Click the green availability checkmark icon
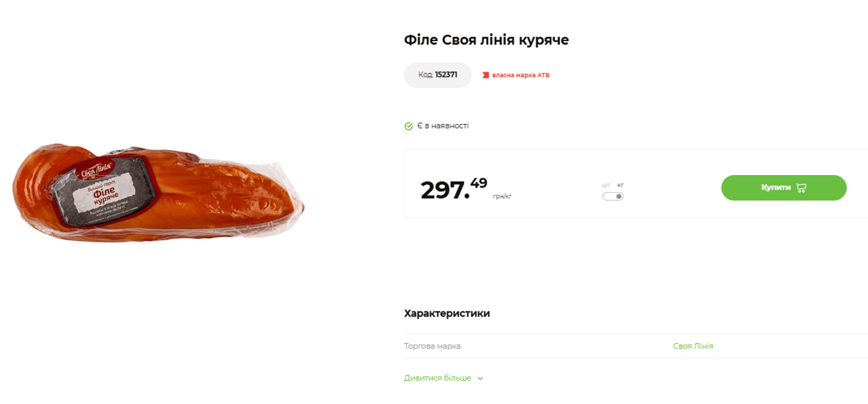 pyautogui.click(x=409, y=125)
